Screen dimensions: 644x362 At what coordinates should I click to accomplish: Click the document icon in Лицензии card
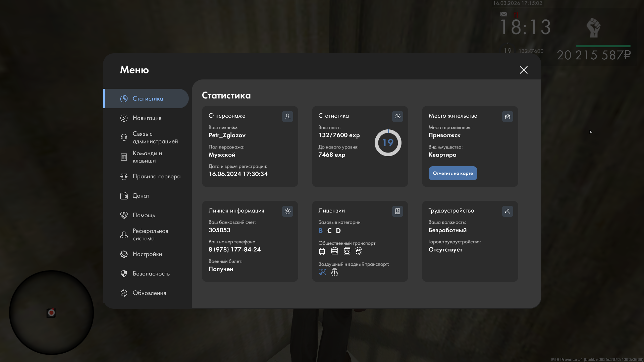397,211
